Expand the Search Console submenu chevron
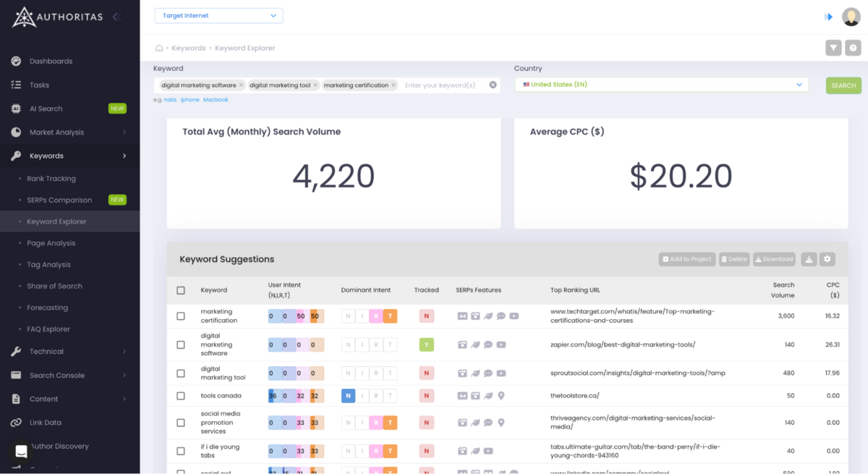 point(124,375)
